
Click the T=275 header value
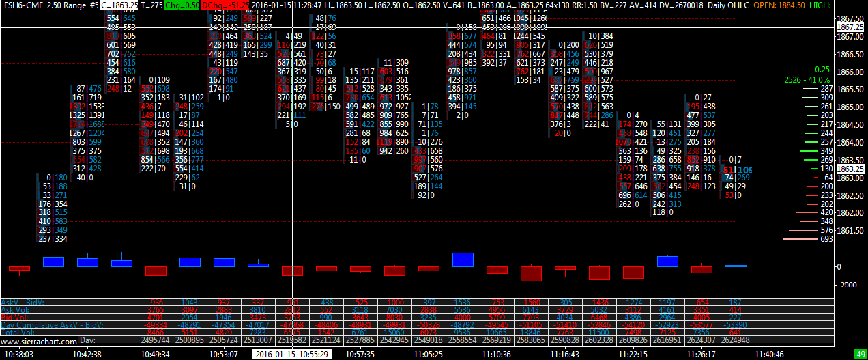pyautogui.click(x=152, y=5)
